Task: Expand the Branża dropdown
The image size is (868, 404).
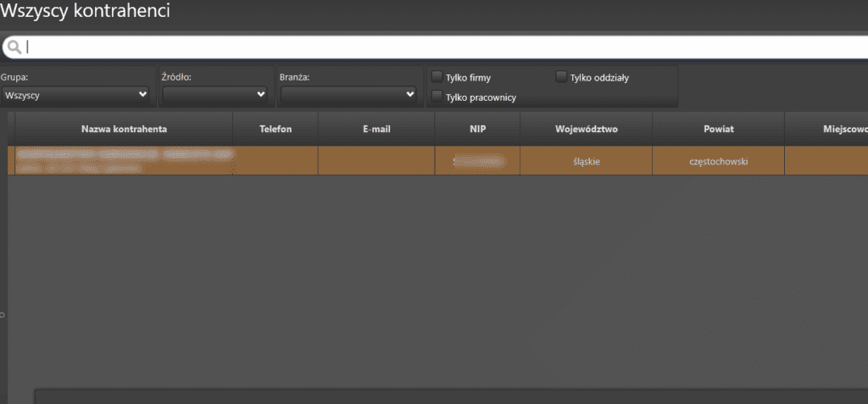Action: 349,95
